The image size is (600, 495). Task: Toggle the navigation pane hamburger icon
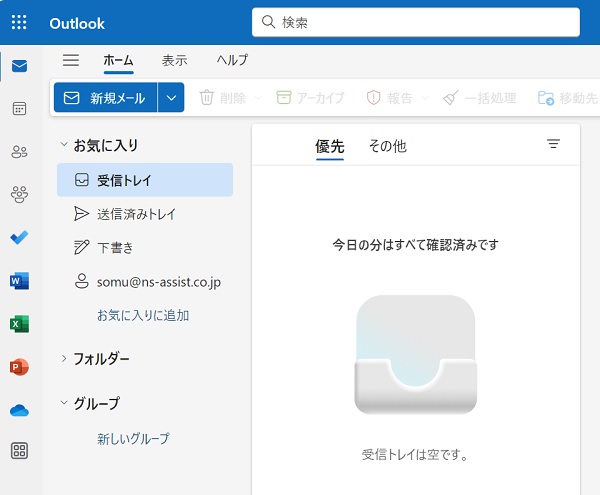tap(71, 60)
